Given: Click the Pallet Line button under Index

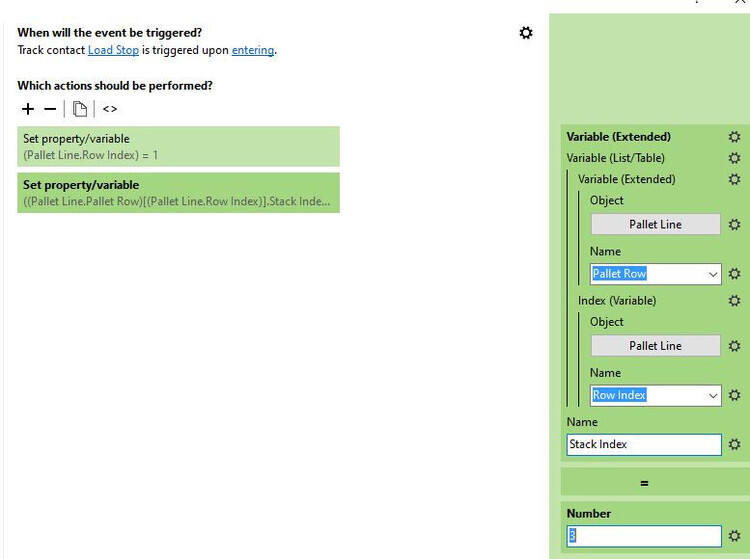Looking at the screenshot, I should point(655,346).
